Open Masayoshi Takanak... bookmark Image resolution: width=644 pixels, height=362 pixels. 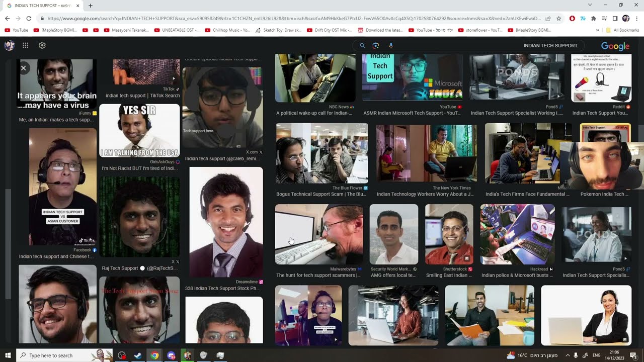point(126,30)
